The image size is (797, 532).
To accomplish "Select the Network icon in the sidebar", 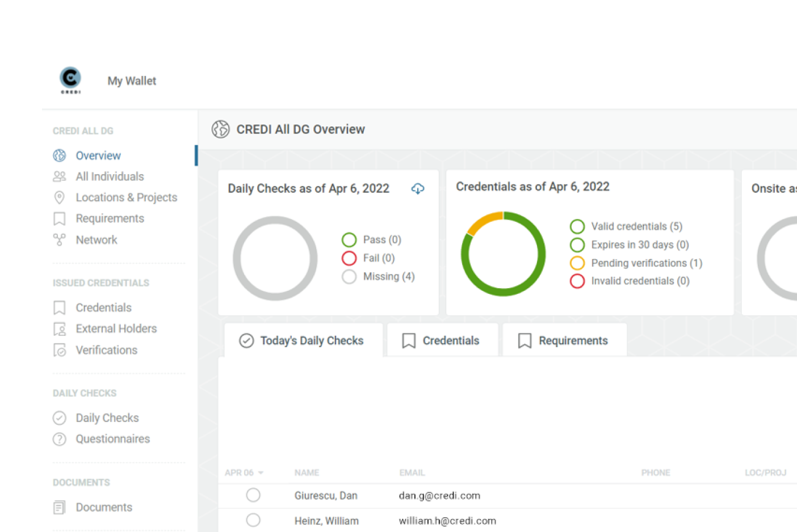I will tap(60, 239).
